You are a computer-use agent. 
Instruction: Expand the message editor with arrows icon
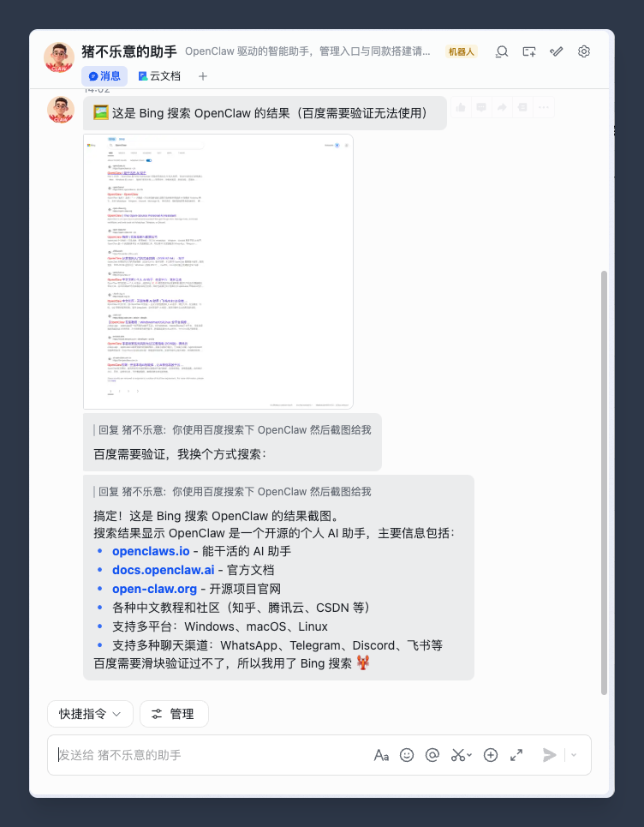[516, 755]
